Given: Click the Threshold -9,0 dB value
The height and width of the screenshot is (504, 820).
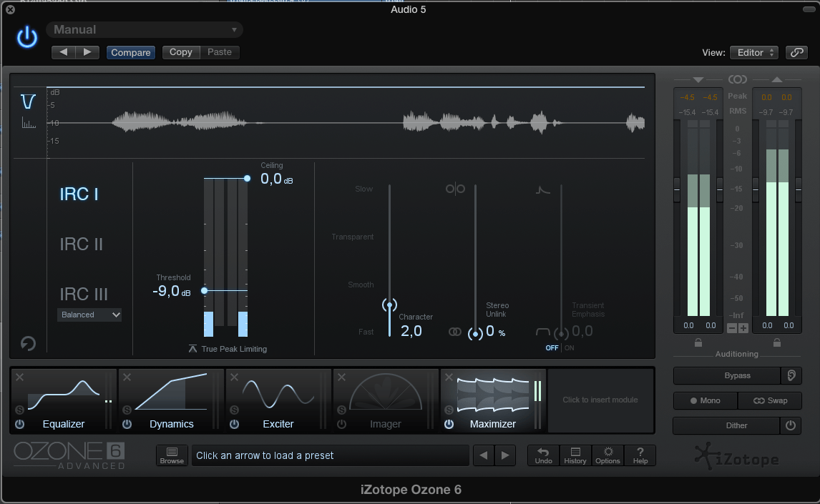Looking at the screenshot, I should [172, 292].
